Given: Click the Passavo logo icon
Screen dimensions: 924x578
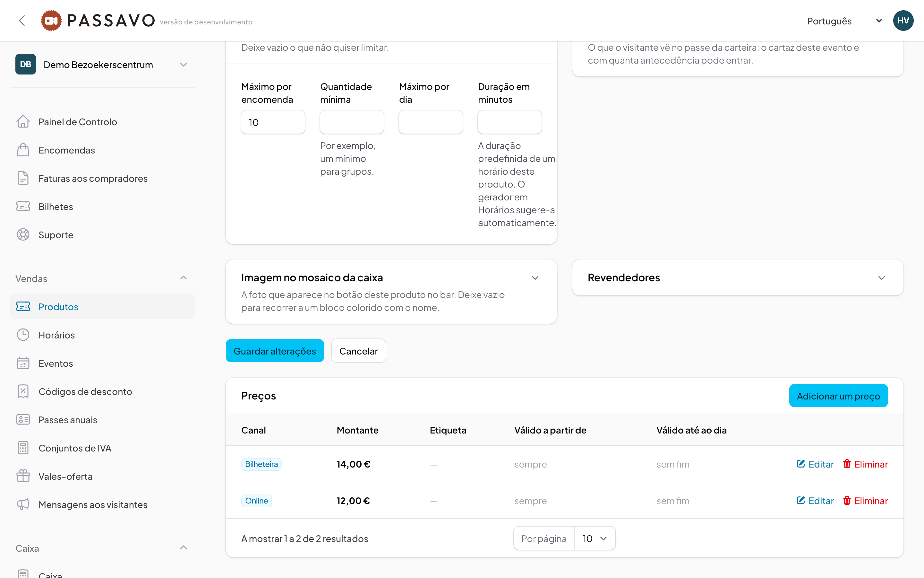Looking at the screenshot, I should tap(51, 21).
